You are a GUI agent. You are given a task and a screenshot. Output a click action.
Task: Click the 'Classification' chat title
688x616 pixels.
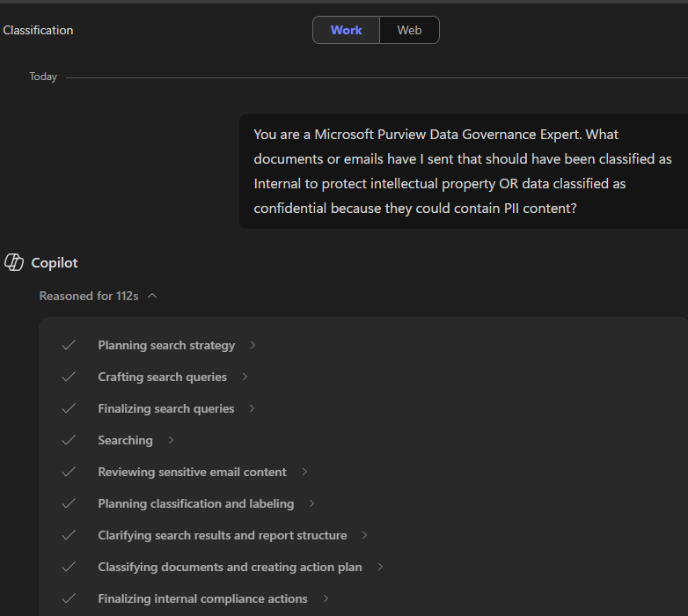pyautogui.click(x=38, y=30)
